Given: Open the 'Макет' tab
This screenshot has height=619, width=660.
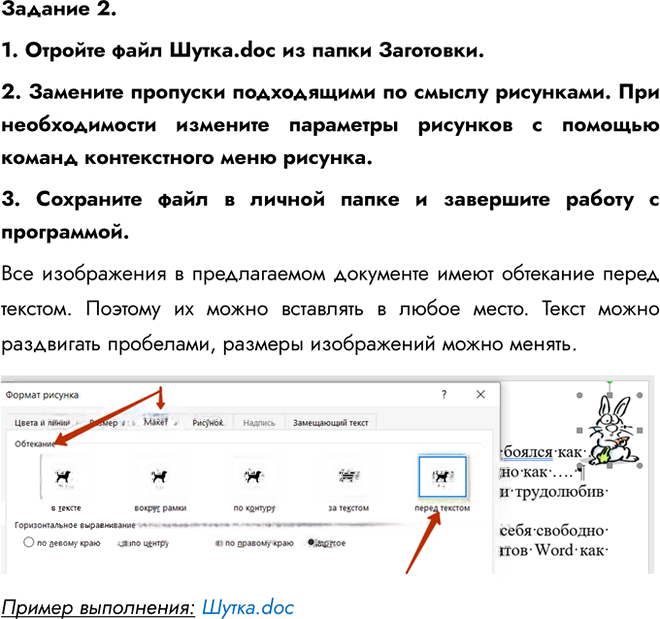Looking at the screenshot, I should point(156,422).
